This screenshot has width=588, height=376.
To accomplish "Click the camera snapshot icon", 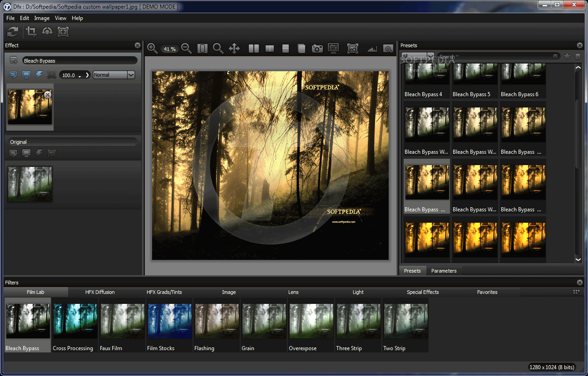I will [x=317, y=48].
